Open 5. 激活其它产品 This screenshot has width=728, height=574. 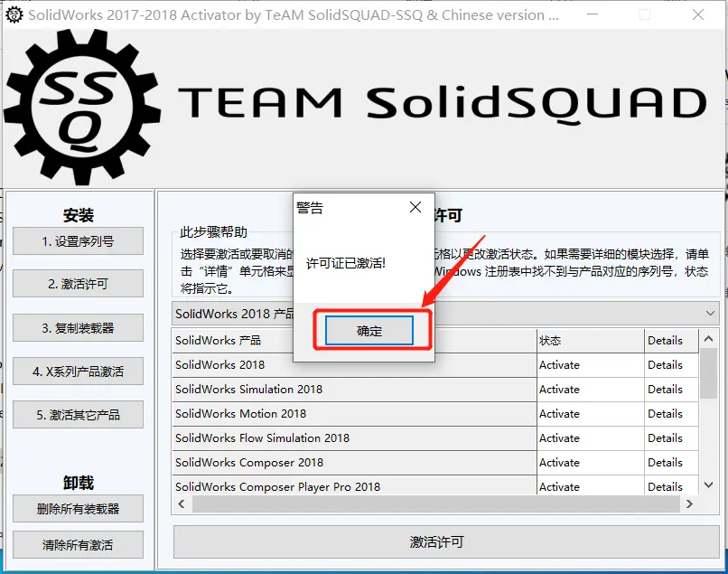click(x=78, y=414)
